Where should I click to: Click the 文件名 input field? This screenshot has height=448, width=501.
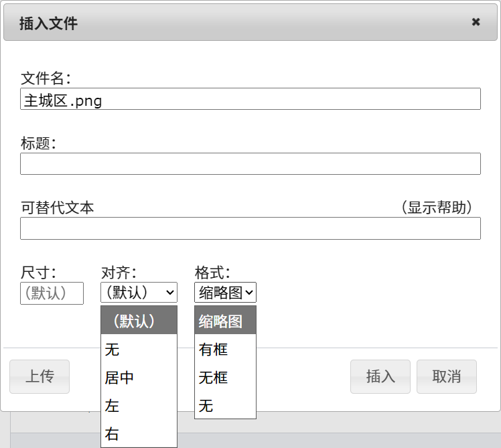[250, 99]
